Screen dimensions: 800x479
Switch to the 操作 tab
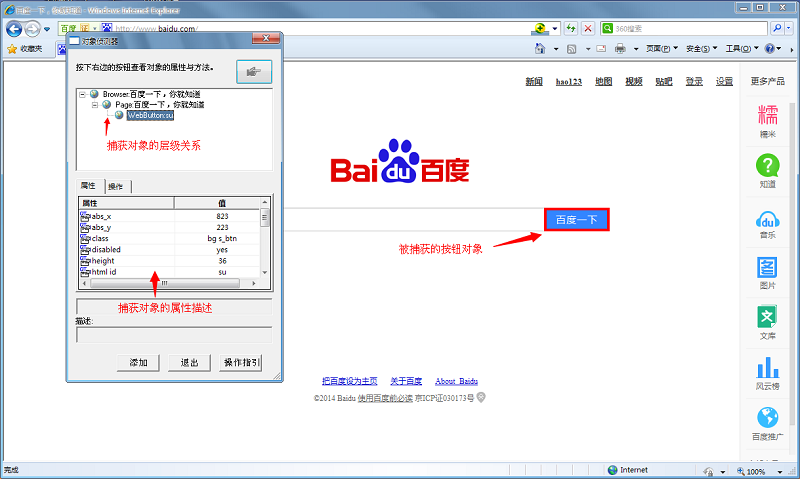coord(116,187)
